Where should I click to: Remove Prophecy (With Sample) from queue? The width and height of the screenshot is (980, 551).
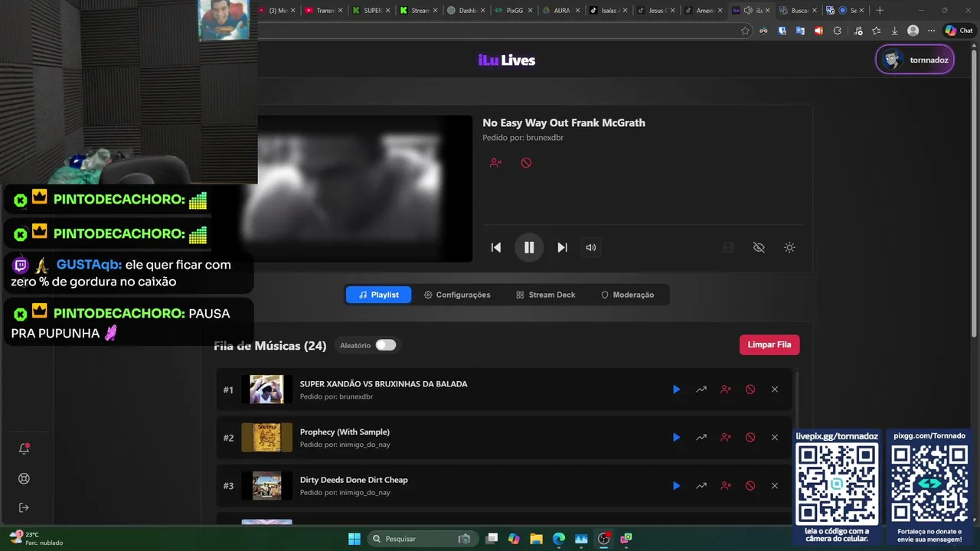775,438
